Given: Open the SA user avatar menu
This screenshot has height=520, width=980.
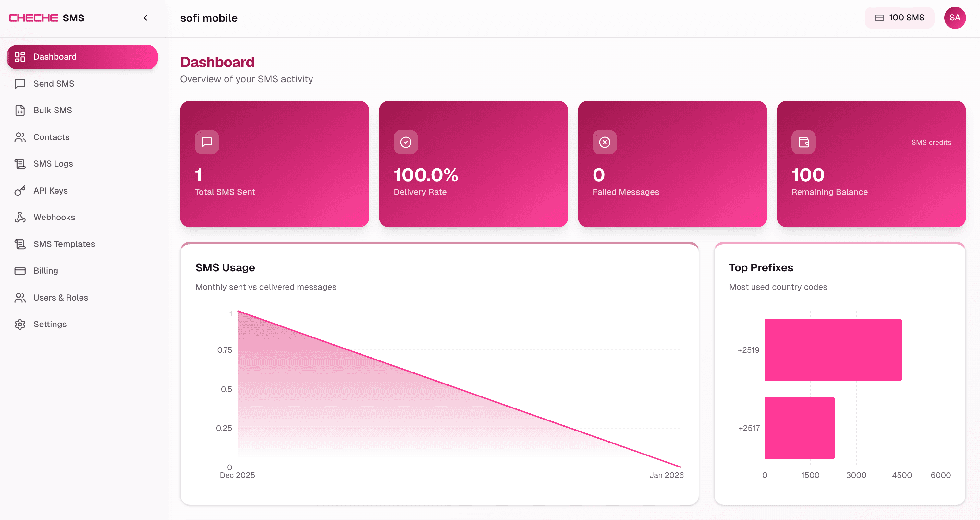Looking at the screenshot, I should [x=954, y=18].
